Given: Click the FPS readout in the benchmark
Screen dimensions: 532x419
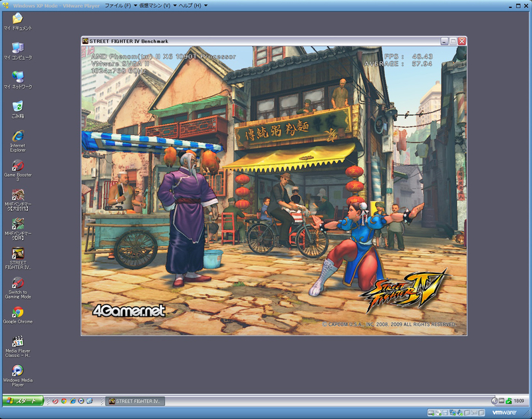Looking at the screenshot, I should [x=408, y=57].
